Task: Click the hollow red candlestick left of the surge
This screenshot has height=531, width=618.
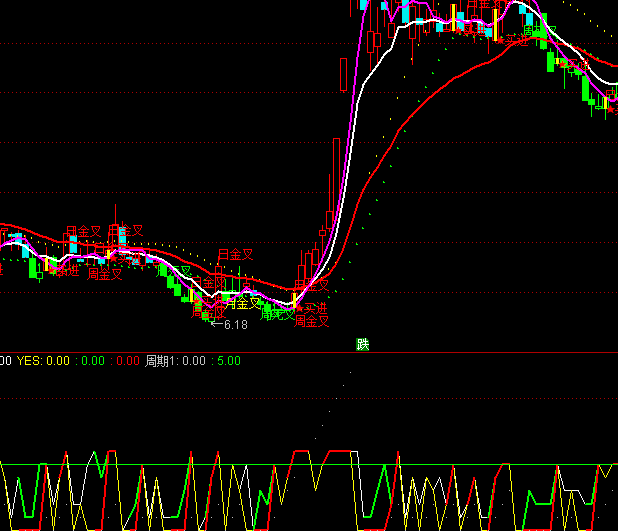Action: (330, 220)
